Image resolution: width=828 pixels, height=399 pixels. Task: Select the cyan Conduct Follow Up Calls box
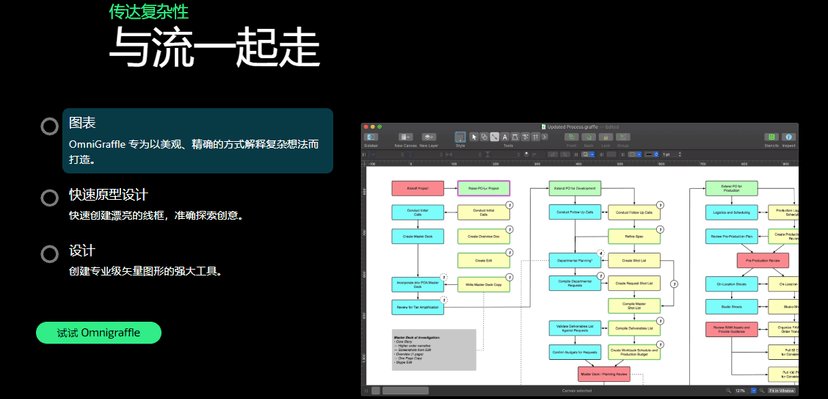pos(575,212)
